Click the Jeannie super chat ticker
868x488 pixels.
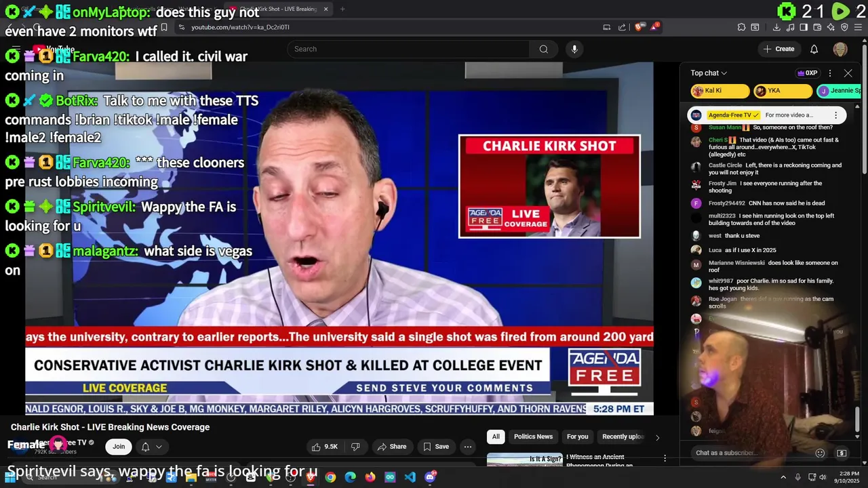point(839,91)
